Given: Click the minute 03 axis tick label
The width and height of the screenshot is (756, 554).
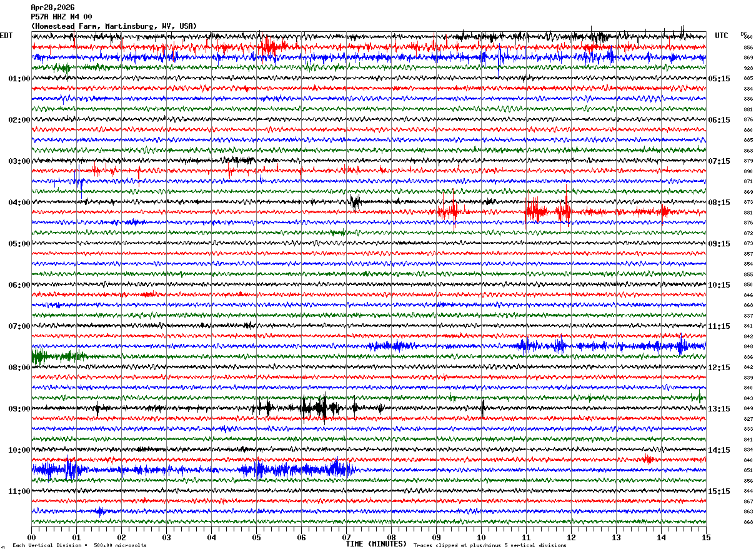Looking at the screenshot, I should pyautogui.click(x=166, y=537).
